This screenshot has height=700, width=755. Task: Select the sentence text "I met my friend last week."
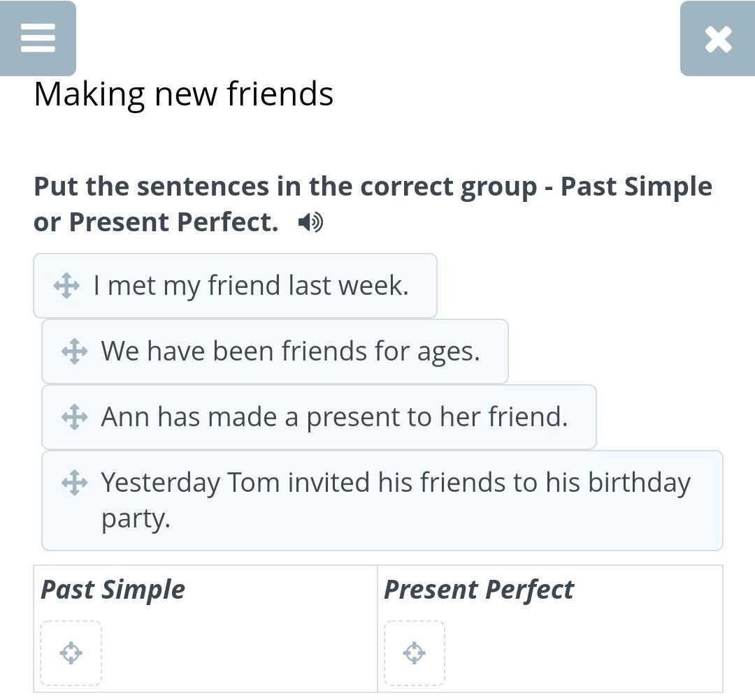point(250,286)
